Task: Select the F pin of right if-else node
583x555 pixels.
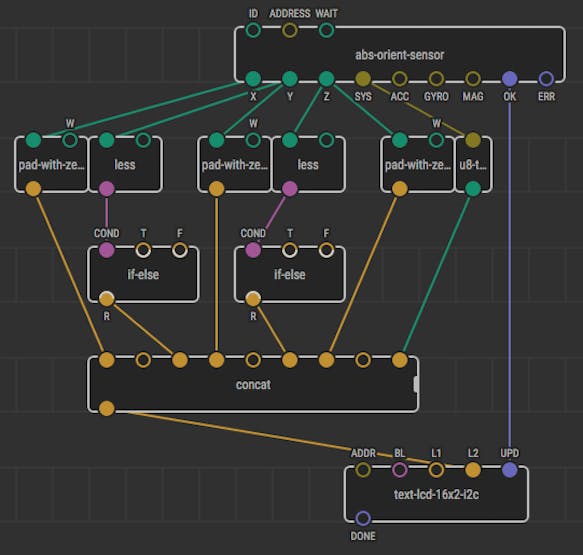Action: (x=326, y=250)
